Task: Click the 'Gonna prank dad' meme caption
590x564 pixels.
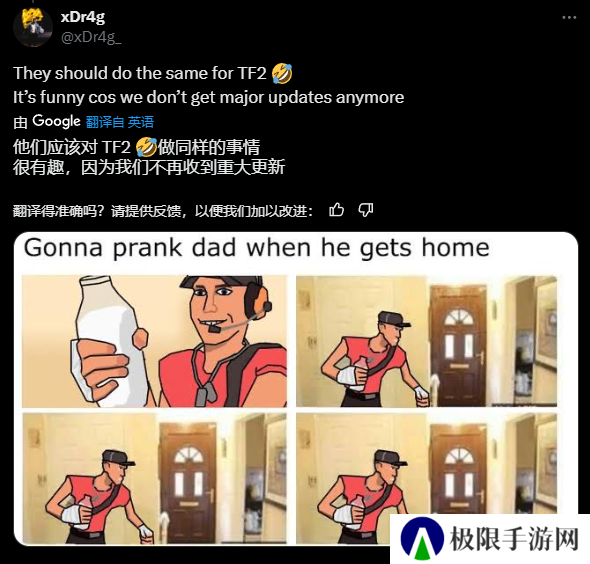Action: pyautogui.click(x=257, y=248)
